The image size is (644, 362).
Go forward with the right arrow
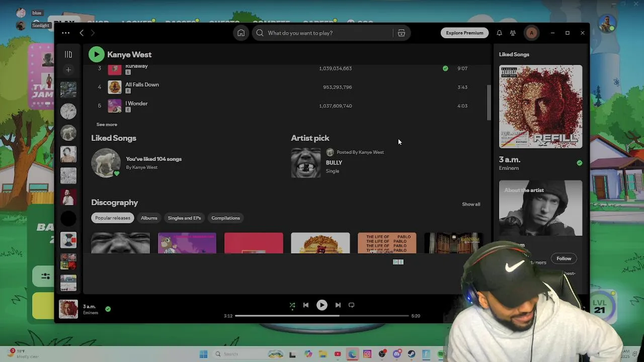[93, 33]
